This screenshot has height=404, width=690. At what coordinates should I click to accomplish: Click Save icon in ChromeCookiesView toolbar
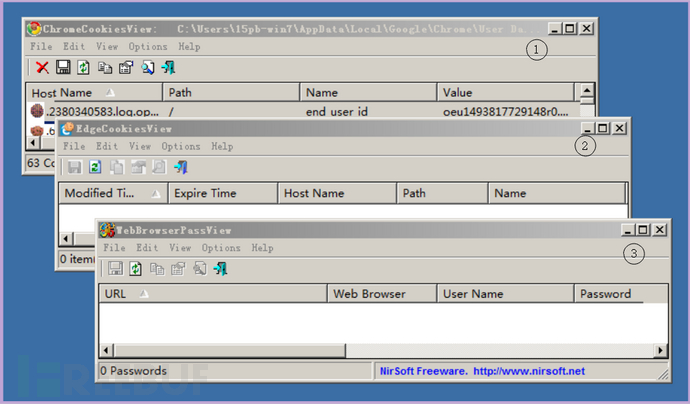tap(63, 68)
